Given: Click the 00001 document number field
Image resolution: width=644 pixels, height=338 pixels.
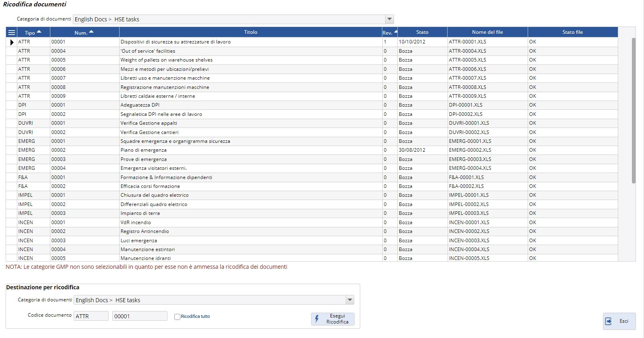Looking at the screenshot, I should point(139,316).
